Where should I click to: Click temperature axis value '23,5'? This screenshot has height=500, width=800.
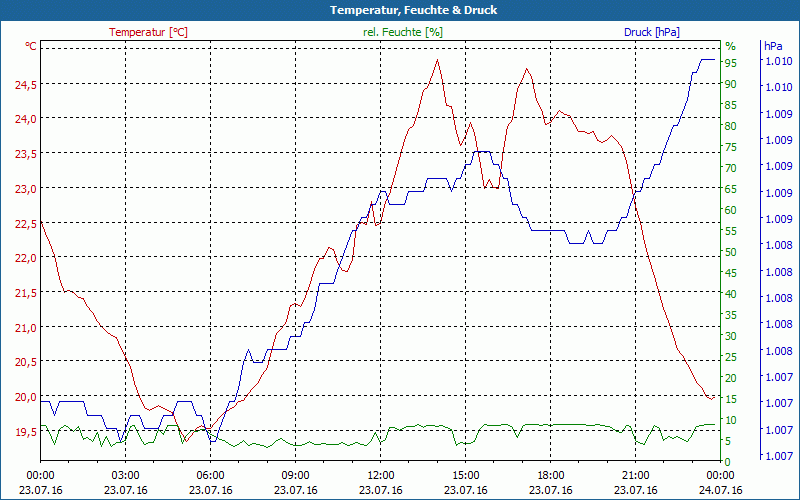[26, 155]
